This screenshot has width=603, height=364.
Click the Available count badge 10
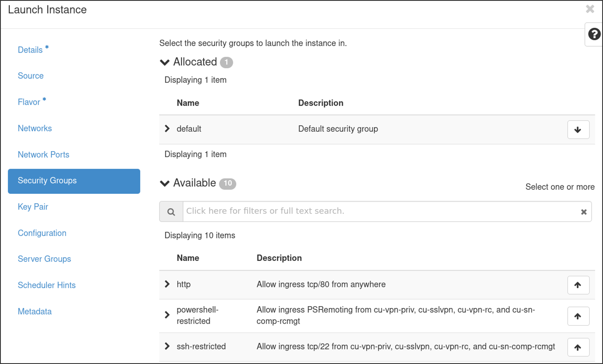pyautogui.click(x=228, y=183)
